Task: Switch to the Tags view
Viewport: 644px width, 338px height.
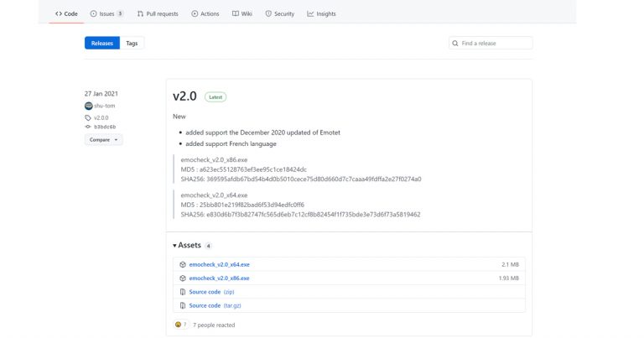Action: 132,43
